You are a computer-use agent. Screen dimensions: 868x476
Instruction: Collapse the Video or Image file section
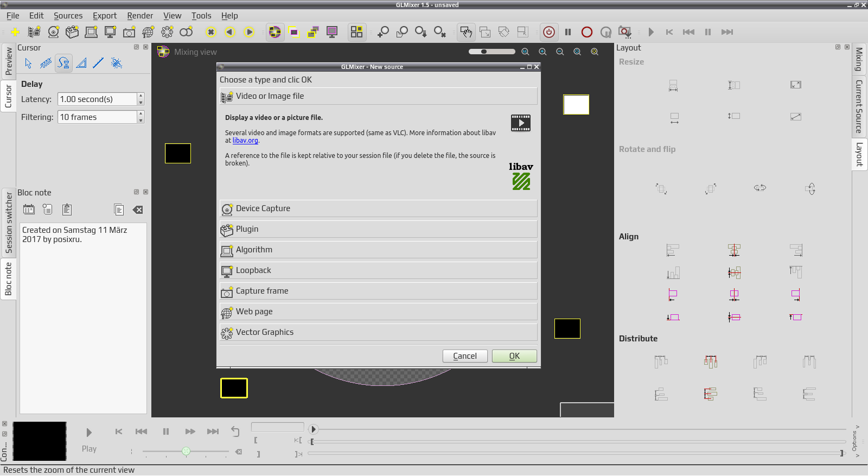click(378, 96)
